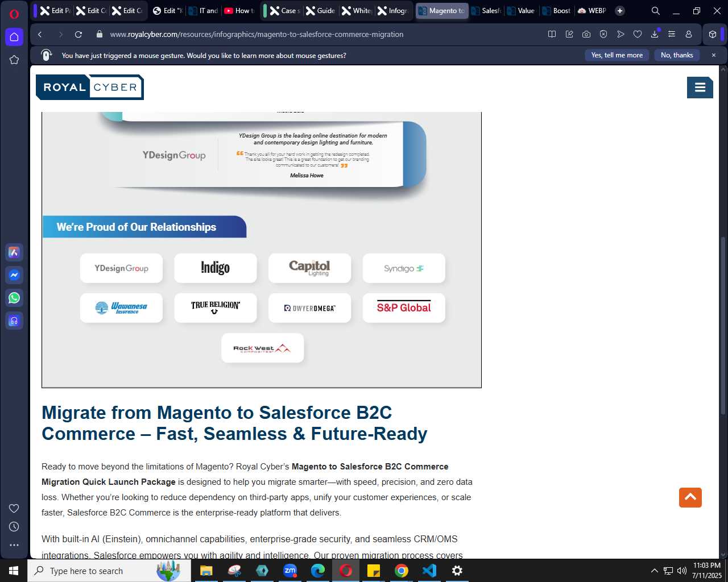This screenshot has width=728, height=582.
Task: Switch to the 'Boost' tab
Action: coord(557,11)
